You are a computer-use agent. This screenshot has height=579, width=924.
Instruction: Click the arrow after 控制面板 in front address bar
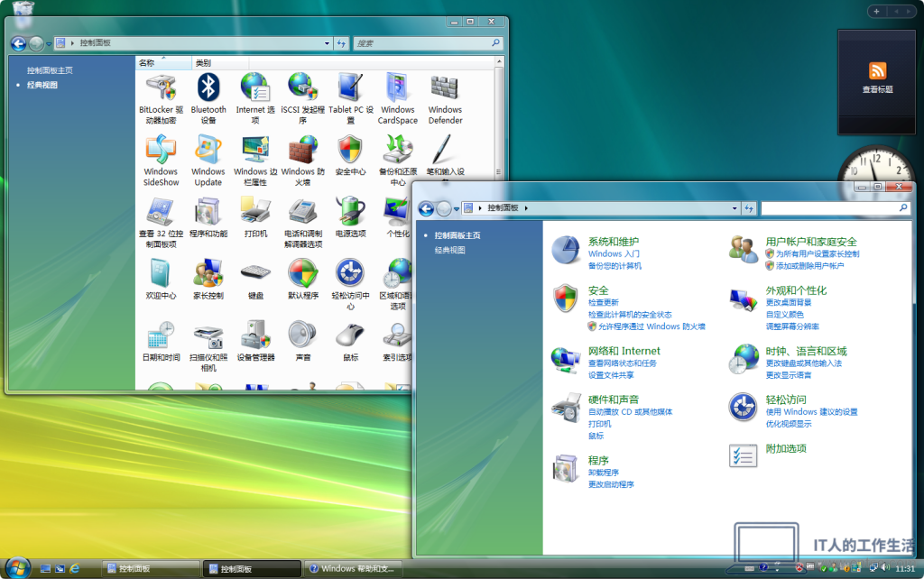click(x=526, y=208)
